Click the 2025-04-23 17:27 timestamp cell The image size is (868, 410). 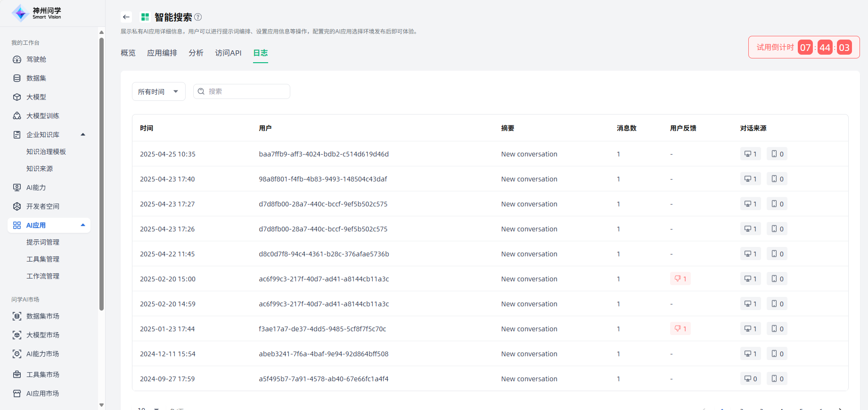pos(167,204)
